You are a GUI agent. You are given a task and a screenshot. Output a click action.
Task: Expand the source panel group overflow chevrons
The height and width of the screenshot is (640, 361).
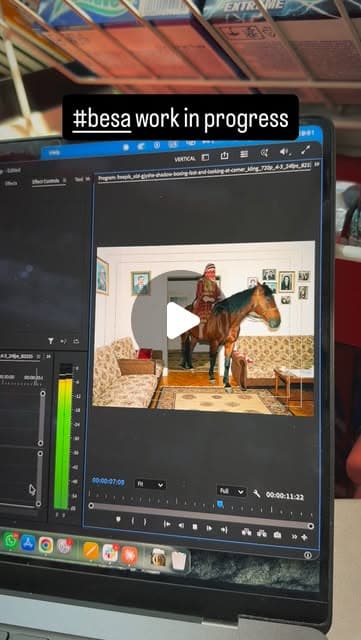[88, 179]
